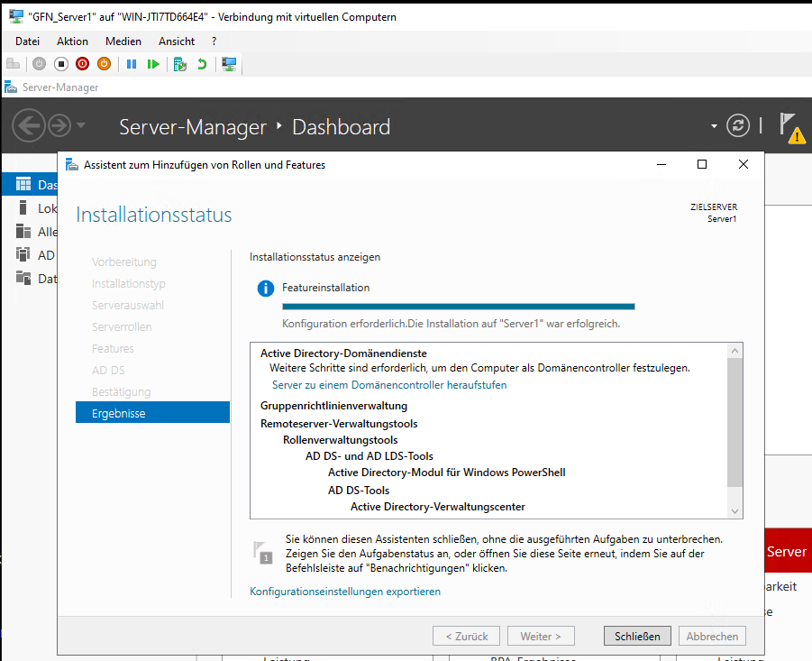The image size is (812, 661).
Task: Click the Hyper-V Turn Off (stop) icon
Action: coord(61,64)
